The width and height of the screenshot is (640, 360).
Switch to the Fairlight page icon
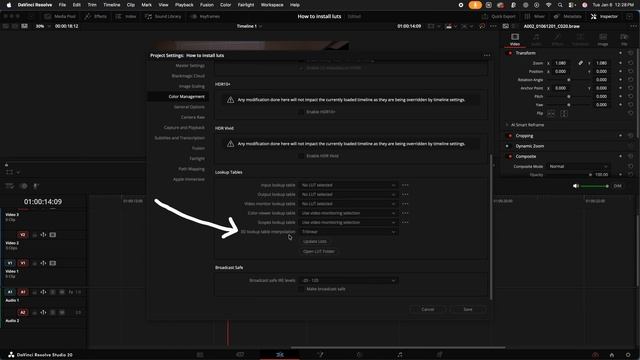400,355
